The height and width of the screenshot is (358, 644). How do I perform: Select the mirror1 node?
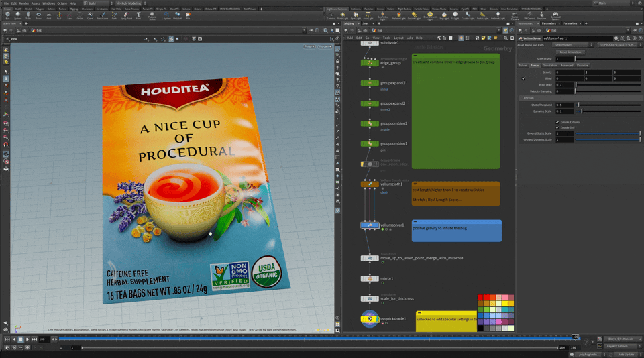(x=370, y=278)
